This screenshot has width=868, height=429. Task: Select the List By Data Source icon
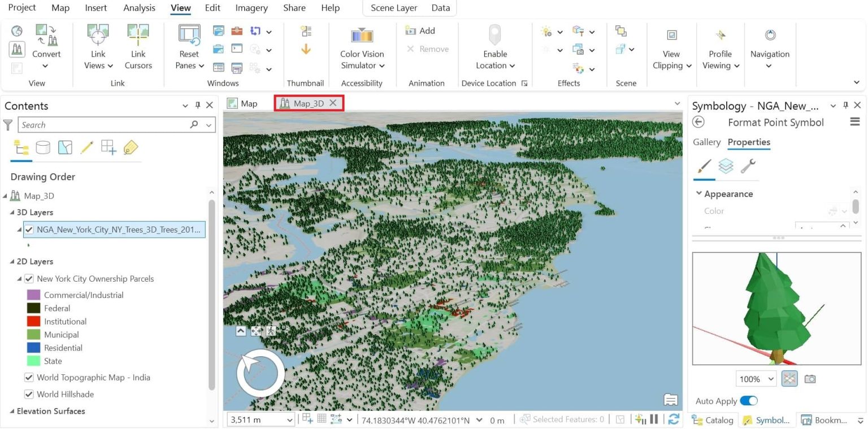click(x=44, y=147)
